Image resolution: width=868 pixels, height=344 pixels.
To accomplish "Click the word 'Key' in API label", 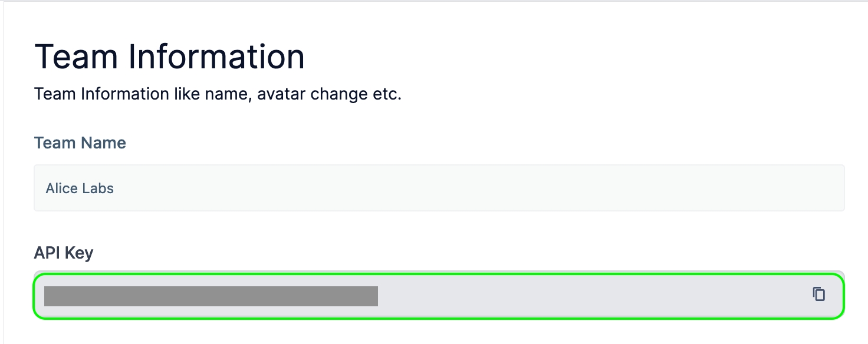I will tap(78, 254).
